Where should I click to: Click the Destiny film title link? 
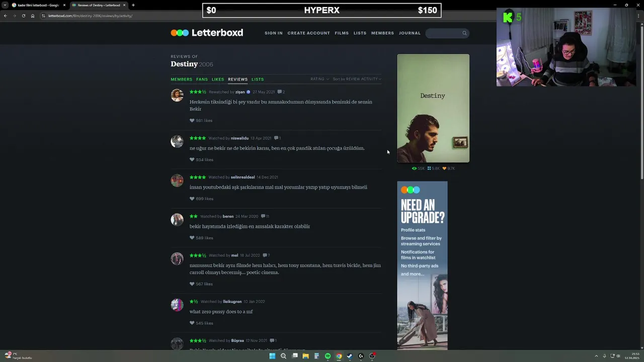[184, 64]
